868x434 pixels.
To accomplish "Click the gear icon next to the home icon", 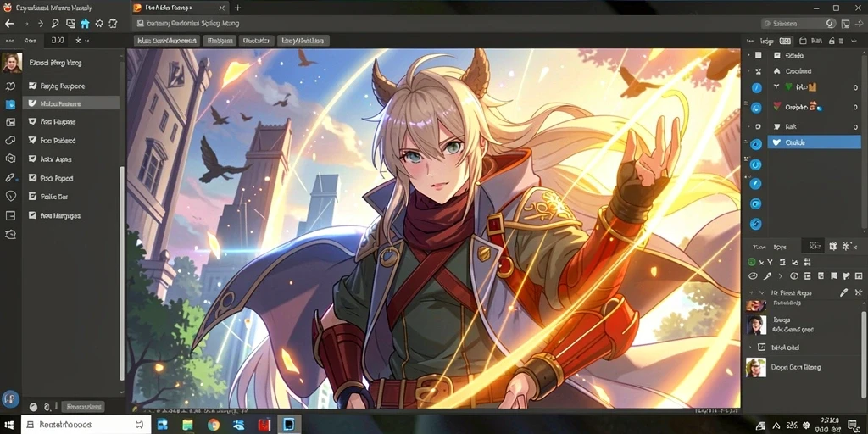I will 99,24.
